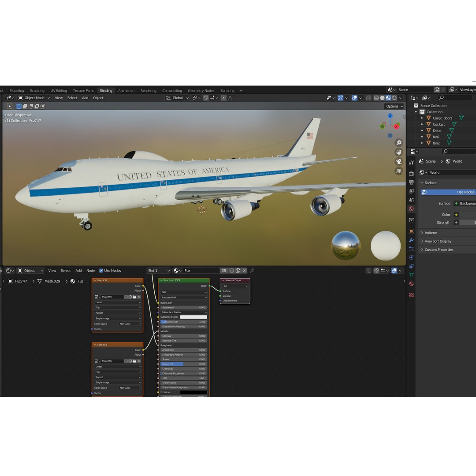Switch to the UV Editing workspace tab
The image size is (476, 476).
coord(59,90)
